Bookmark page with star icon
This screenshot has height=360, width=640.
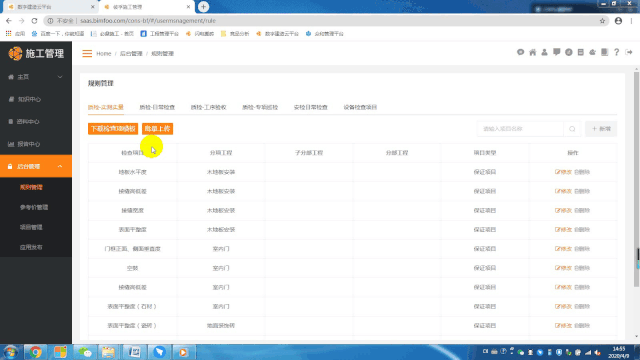click(602, 21)
